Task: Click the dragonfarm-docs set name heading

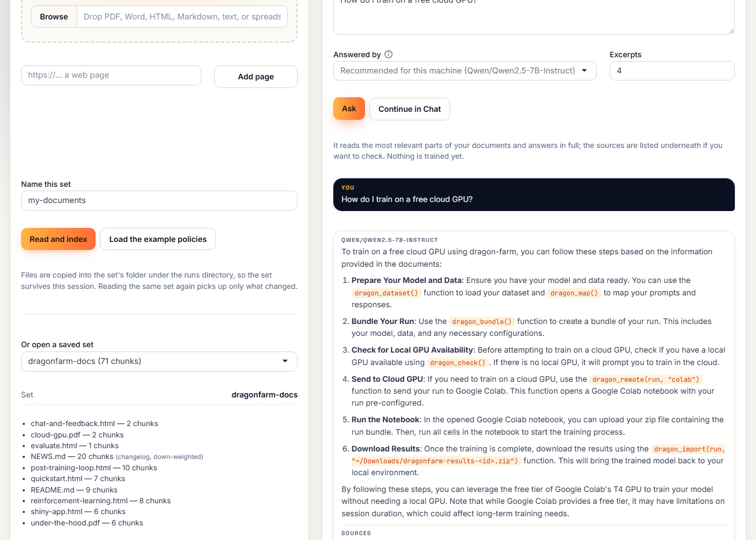Action: pyautogui.click(x=265, y=395)
